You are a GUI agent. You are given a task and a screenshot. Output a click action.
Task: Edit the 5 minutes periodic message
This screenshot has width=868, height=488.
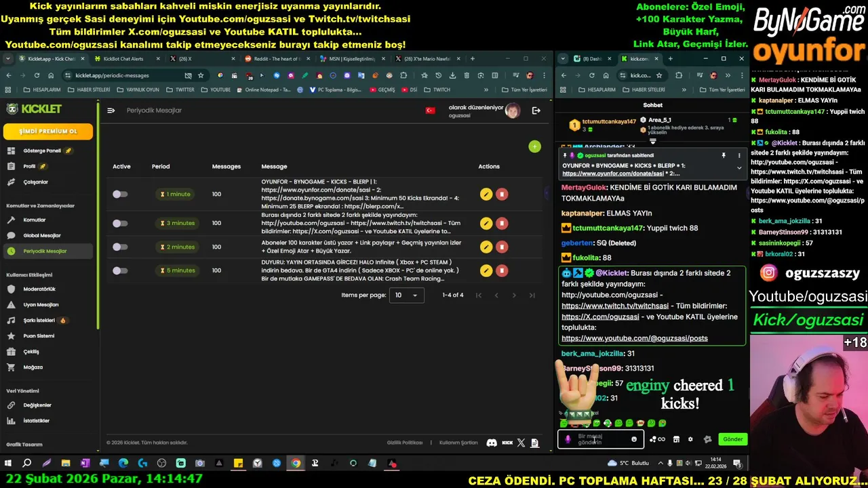[486, 270]
